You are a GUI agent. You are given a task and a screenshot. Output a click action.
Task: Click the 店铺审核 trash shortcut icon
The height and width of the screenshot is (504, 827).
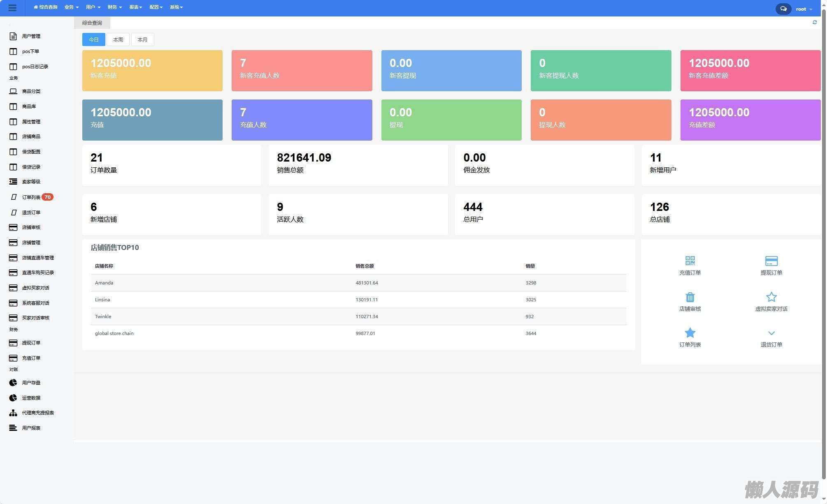[690, 297]
